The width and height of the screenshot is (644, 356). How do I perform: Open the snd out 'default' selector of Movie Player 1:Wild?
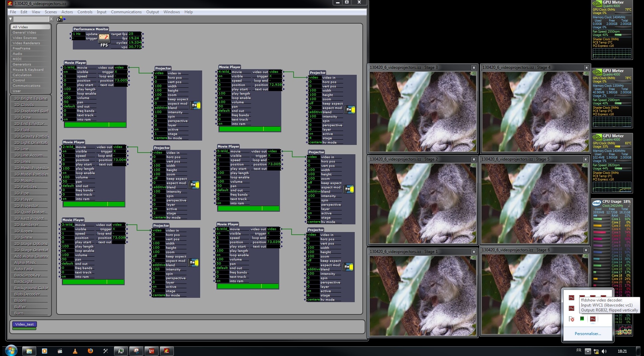[69, 106]
